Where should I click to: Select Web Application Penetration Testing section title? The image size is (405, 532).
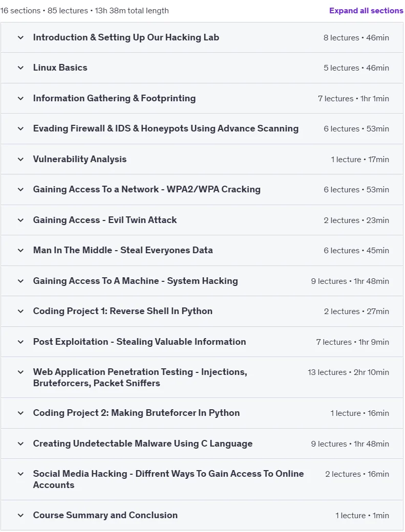click(140, 378)
